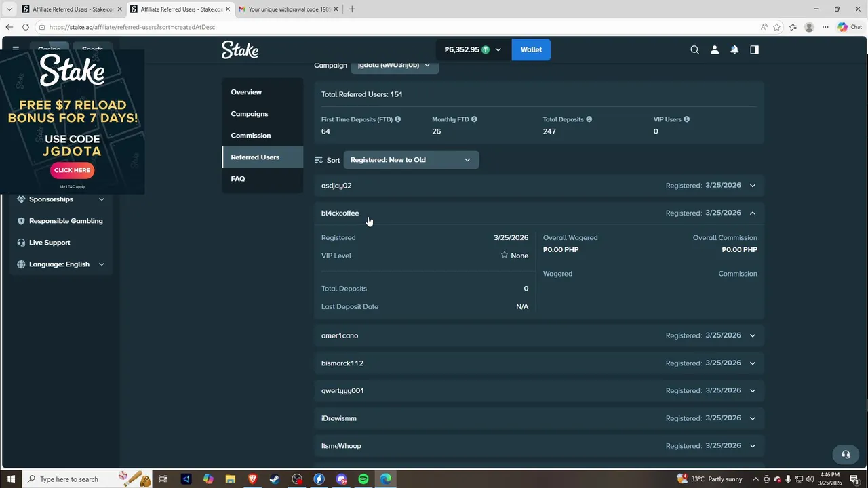Expand the qwertyyy001 user row

(x=538, y=390)
